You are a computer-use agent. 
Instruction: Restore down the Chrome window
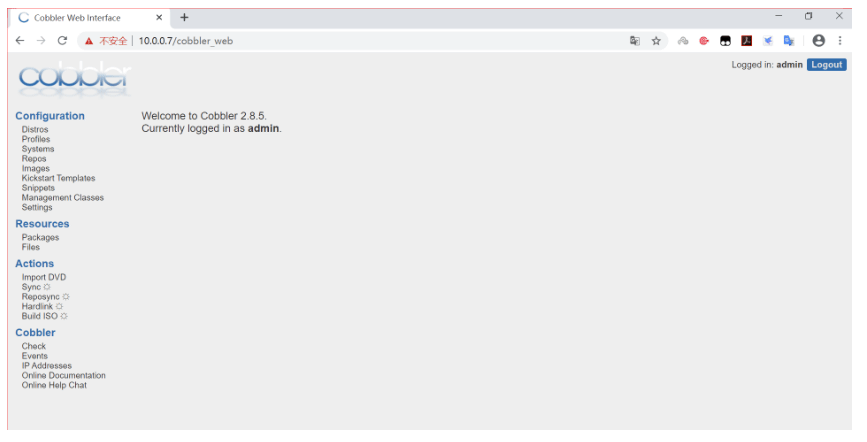[809, 17]
